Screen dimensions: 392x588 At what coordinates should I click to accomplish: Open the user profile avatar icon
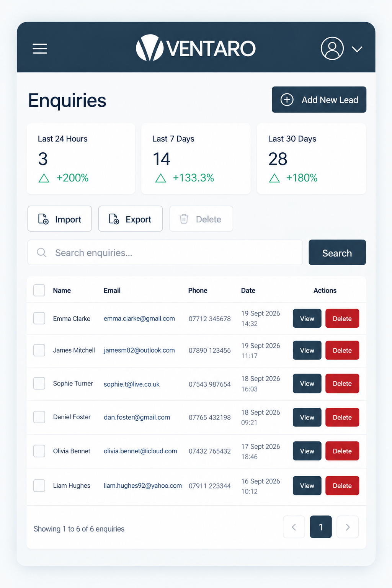tap(332, 48)
